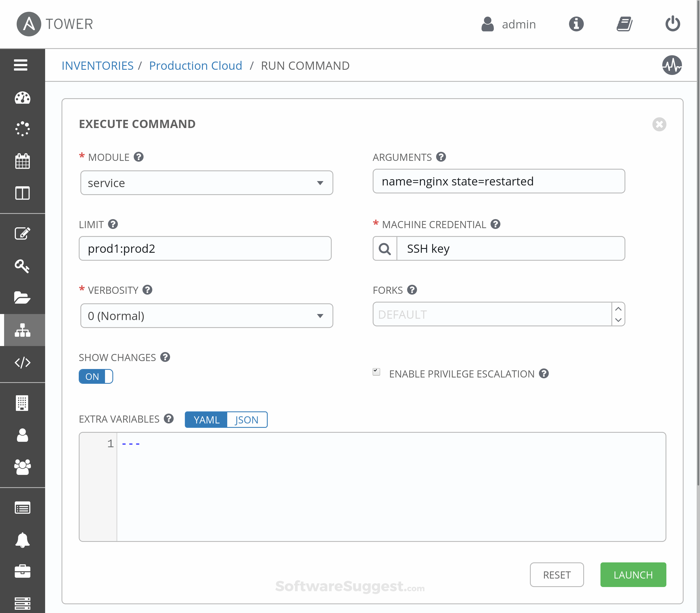Screen dimensions: 700x613
Task: Launch the command
Action: click(633, 575)
